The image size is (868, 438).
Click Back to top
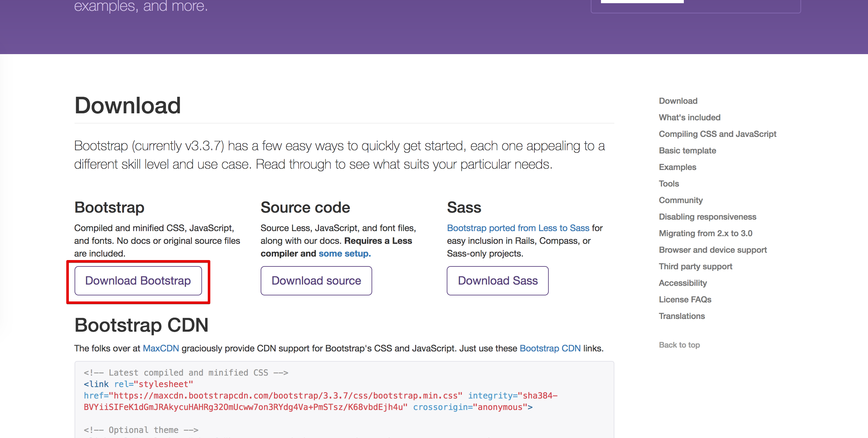pos(680,345)
